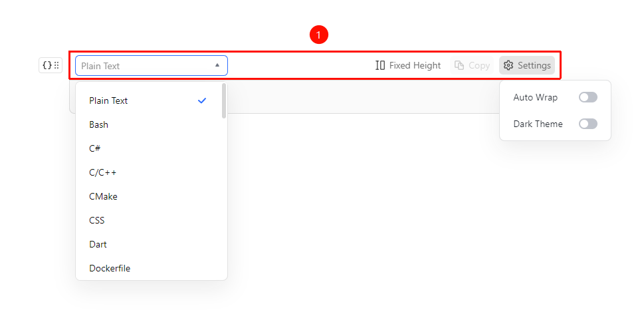The width and height of the screenshot is (644, 326).
Task: Click the Settings gear icon
Action: (x=508, y=65)
